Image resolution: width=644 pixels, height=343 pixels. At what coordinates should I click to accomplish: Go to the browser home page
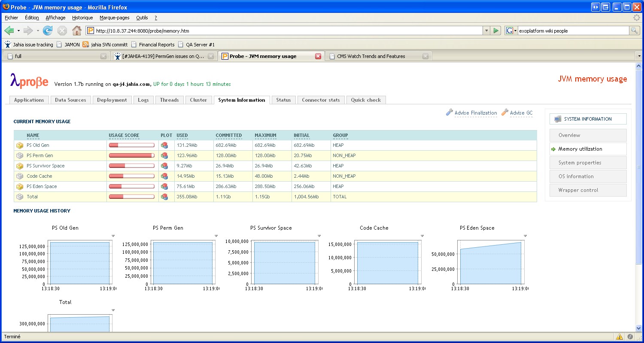[77, 30]
